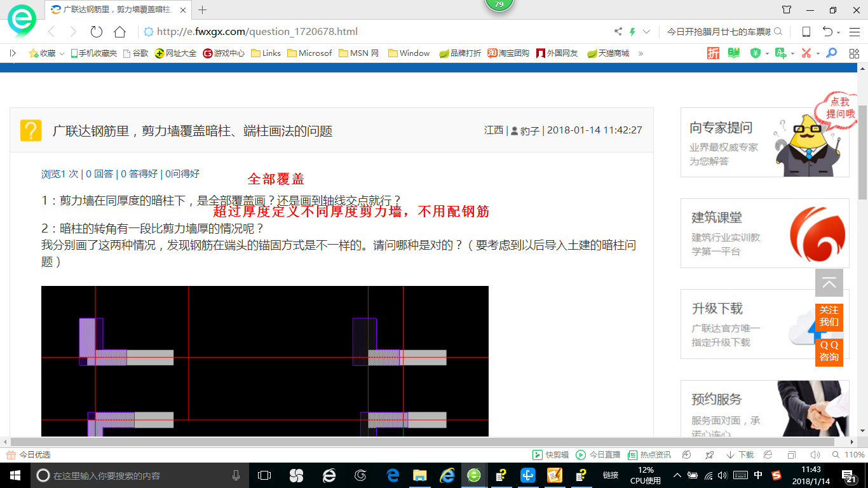Click the orange QQ咨询 button
Image resolution: width=868 pixels, height=488 pixels.
(x=829, y=351)
